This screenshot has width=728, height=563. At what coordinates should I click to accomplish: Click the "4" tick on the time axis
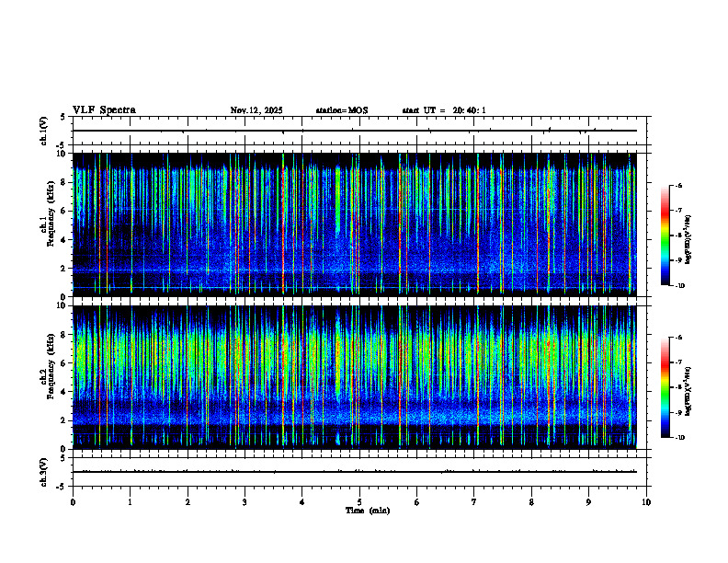(302, 502)
